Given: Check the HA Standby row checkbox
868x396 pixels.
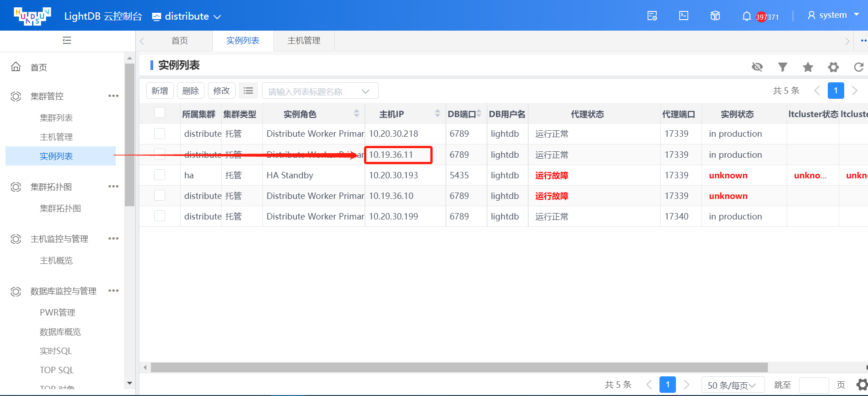Looking at the screenshot, I should (x=160, y=175).
